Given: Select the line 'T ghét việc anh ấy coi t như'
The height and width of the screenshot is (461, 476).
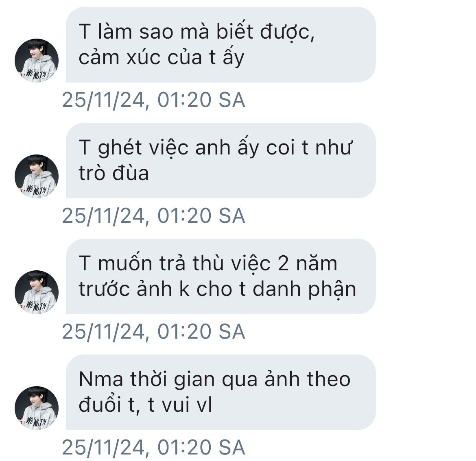Looking at the screenshot, I should point(215,148).
